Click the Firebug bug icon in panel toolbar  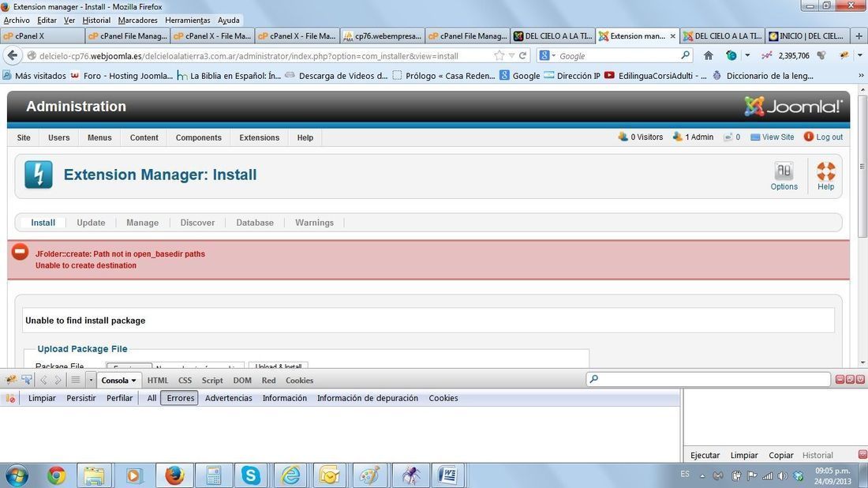[10, 380]
